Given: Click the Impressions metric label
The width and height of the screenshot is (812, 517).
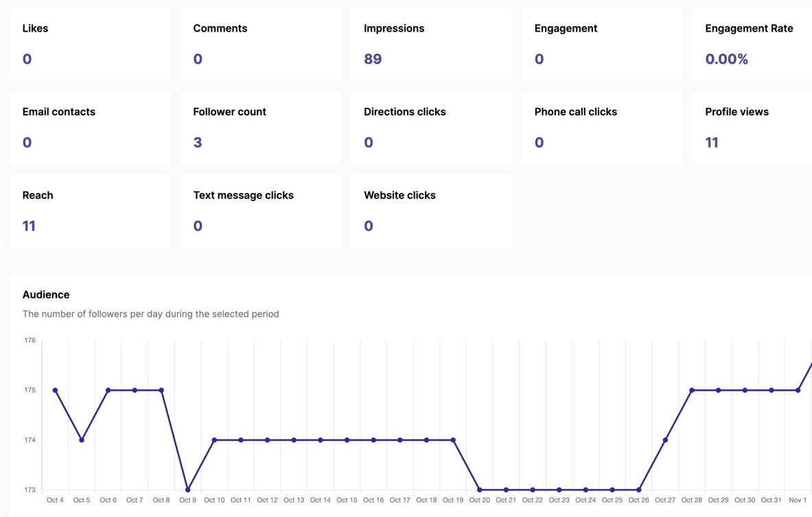Looking at the screenshot, I should (x=393, y=28).
